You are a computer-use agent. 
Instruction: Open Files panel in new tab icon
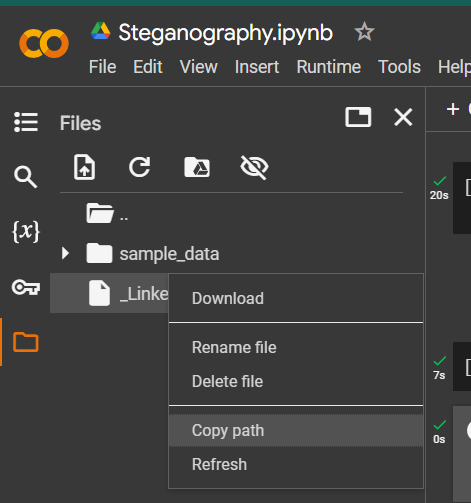click(x=358, y=117)
